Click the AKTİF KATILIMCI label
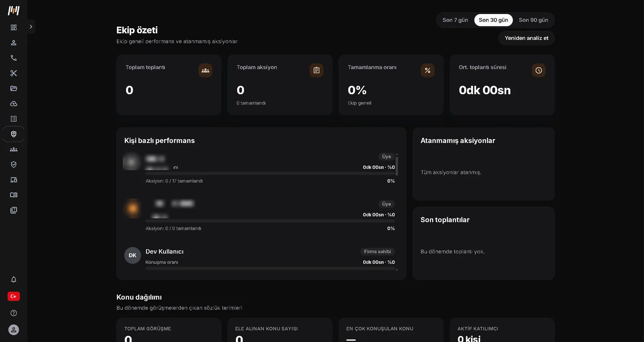The height and width of the screenshot is (342, 644). [478, 329]
